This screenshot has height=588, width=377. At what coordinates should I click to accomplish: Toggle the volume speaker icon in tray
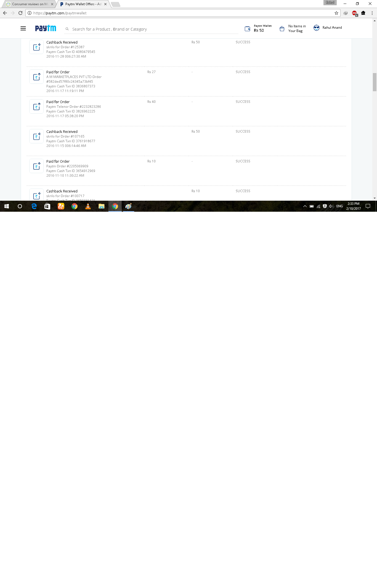point(331,206)
